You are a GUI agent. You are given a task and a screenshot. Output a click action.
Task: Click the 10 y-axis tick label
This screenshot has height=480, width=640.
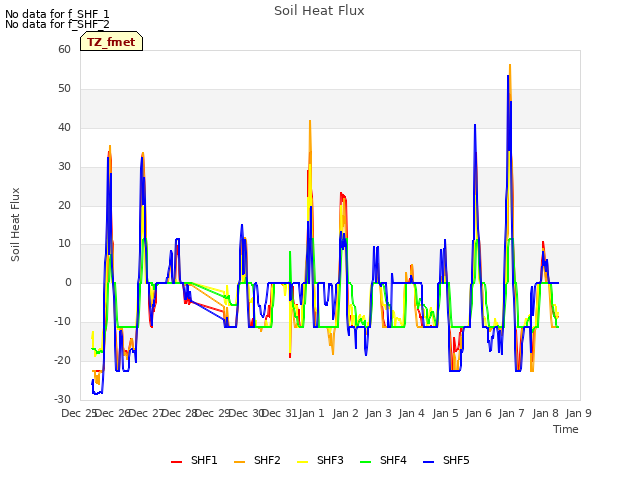click(x=64, y=244)
